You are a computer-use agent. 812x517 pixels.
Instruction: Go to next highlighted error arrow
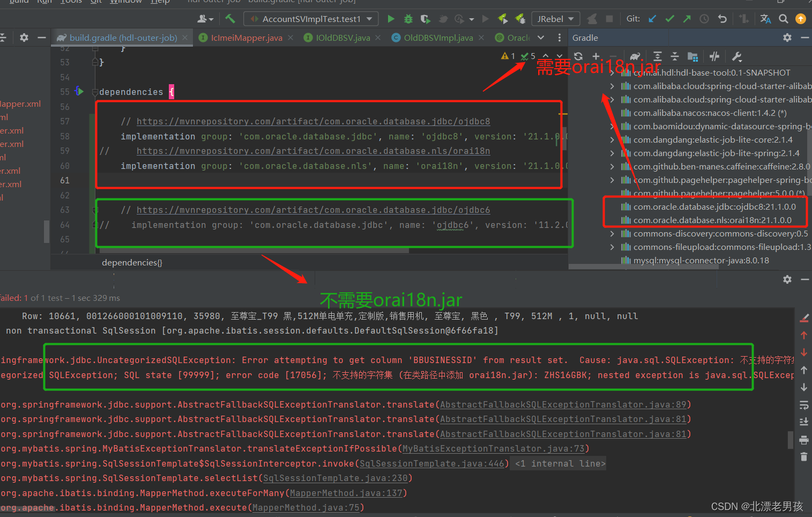(559, 56)
